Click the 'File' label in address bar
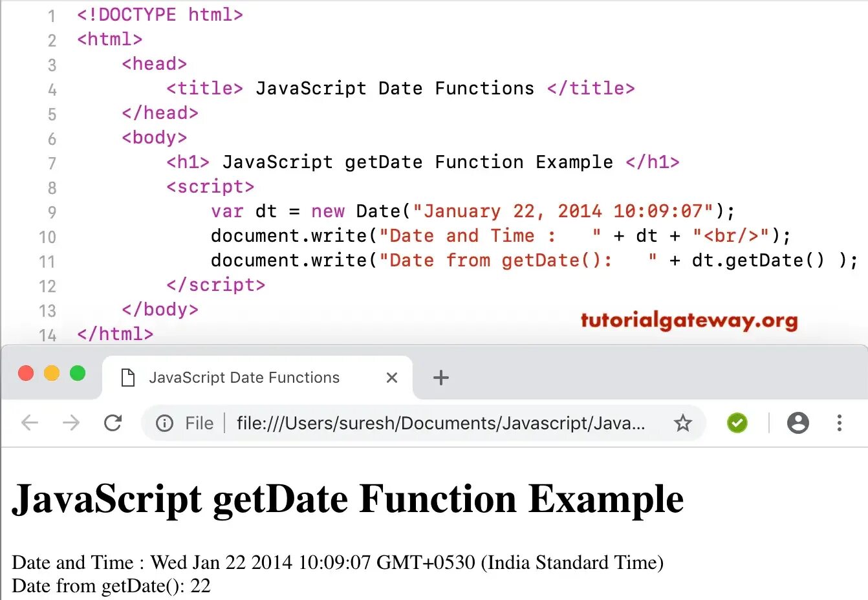The image size is (868, 600). [199, 423]
